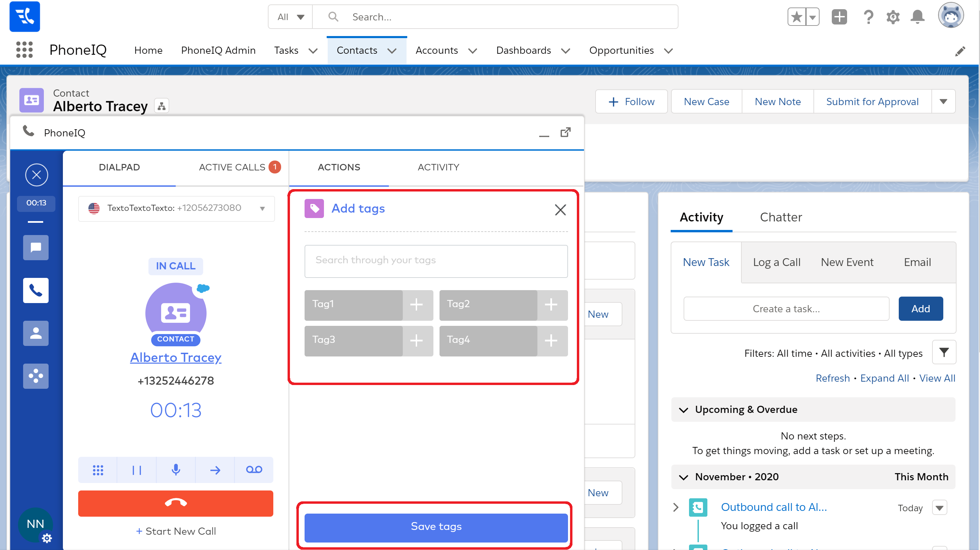Open the TextoTextoTexto caller number dropdown
Screen dimensions: 980x550
pyautogui.click(x=262, y=208)
